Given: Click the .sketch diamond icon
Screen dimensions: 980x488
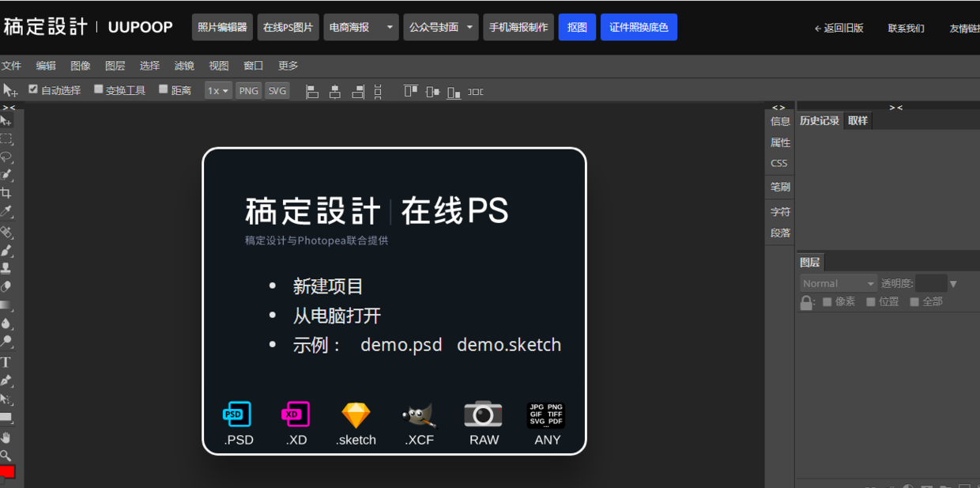Looking at the screenshot, I should point(356,415).
